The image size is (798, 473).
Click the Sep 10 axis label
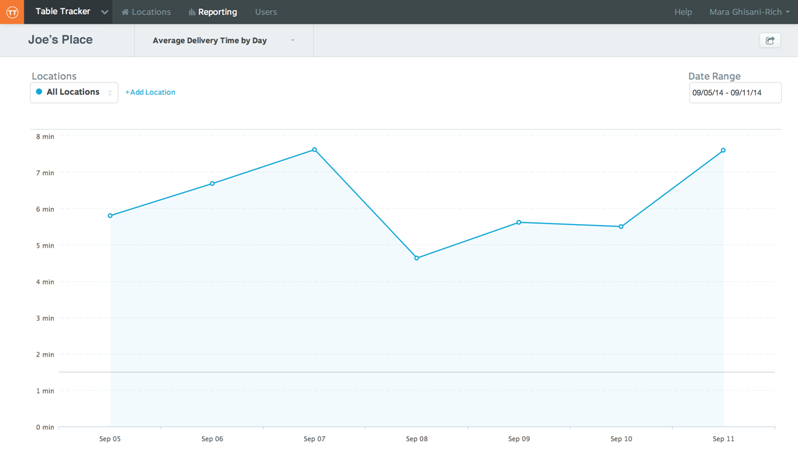(621, 438)
